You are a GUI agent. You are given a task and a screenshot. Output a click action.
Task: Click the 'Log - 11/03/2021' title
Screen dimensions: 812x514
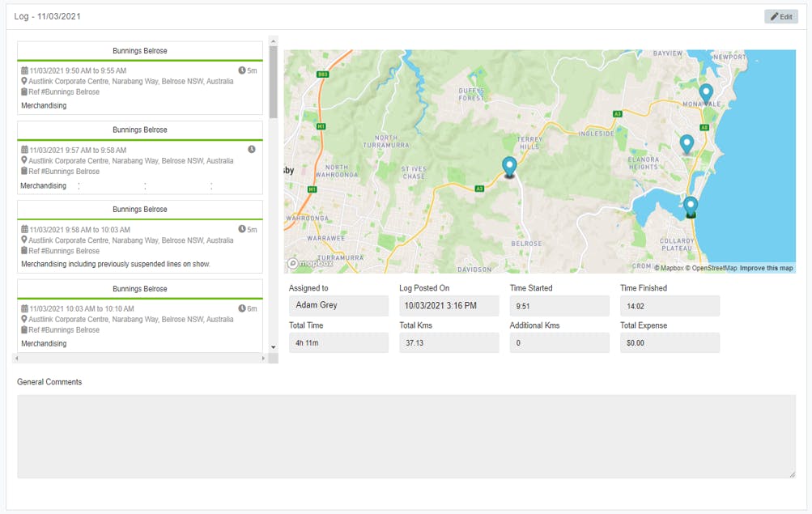pos(47,16)
